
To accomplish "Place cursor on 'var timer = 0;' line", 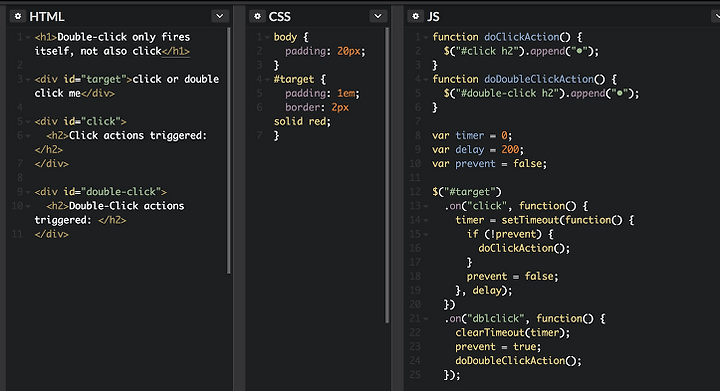I will [472, 136].
